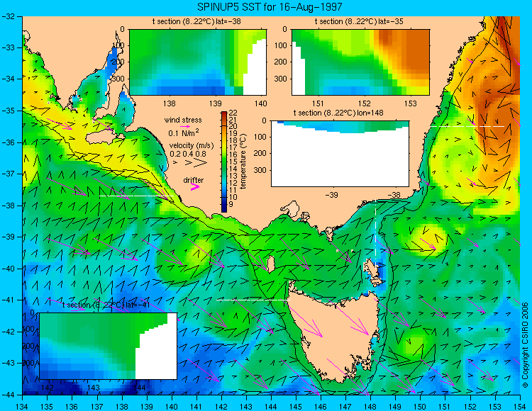The image size is (532, 411).
Task: Click the magenta wind stress sample arrow
Action: 185,125
